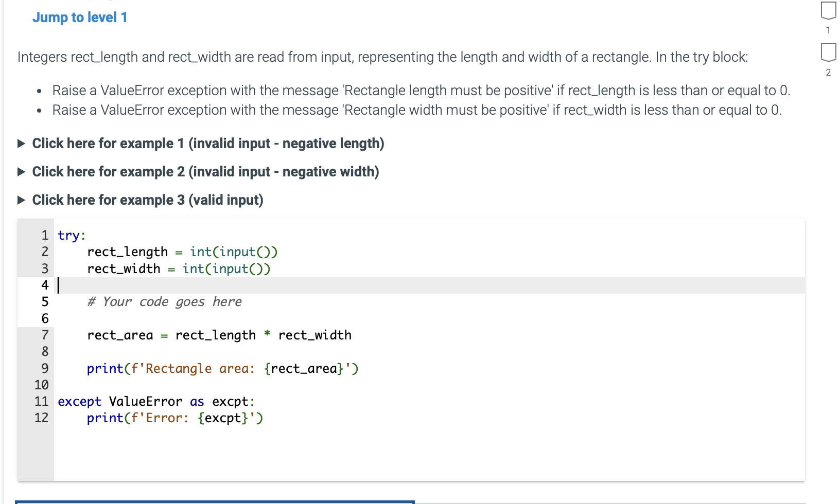Click line number 1 in the gutter

pos(44,235)
